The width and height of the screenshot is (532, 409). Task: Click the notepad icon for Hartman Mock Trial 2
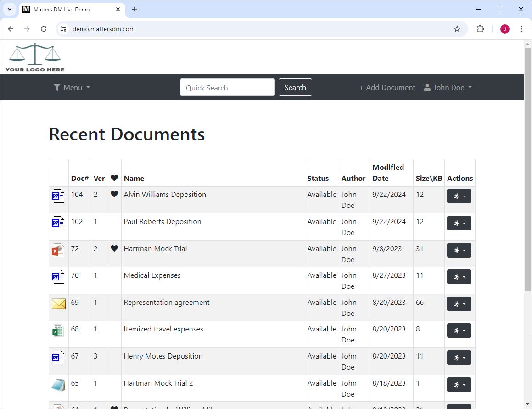pyautogui.click(x=58, y=385)
